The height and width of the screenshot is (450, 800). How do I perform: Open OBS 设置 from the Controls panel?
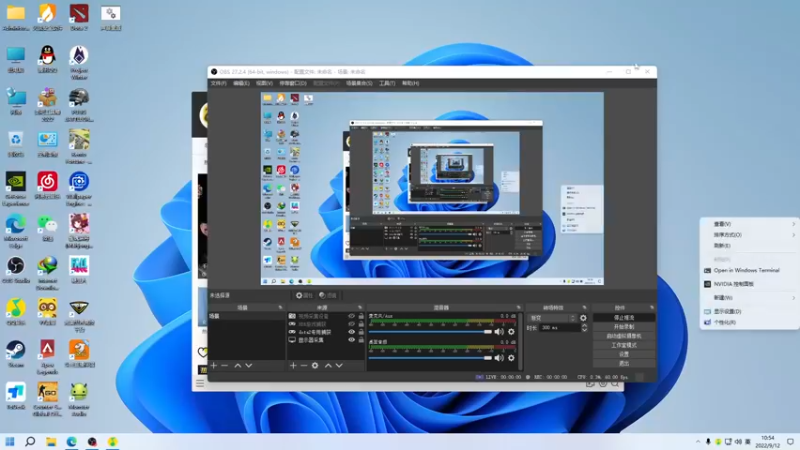(623, 354)
